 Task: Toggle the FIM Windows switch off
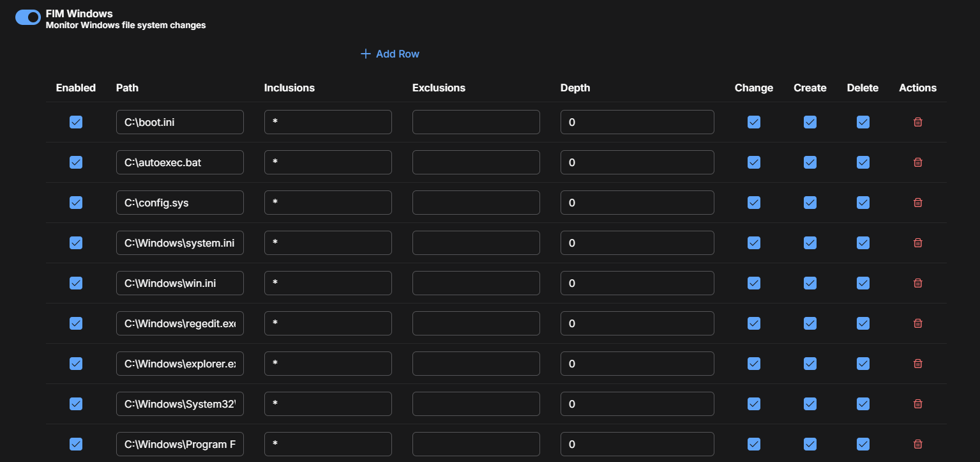coord(28,18)
